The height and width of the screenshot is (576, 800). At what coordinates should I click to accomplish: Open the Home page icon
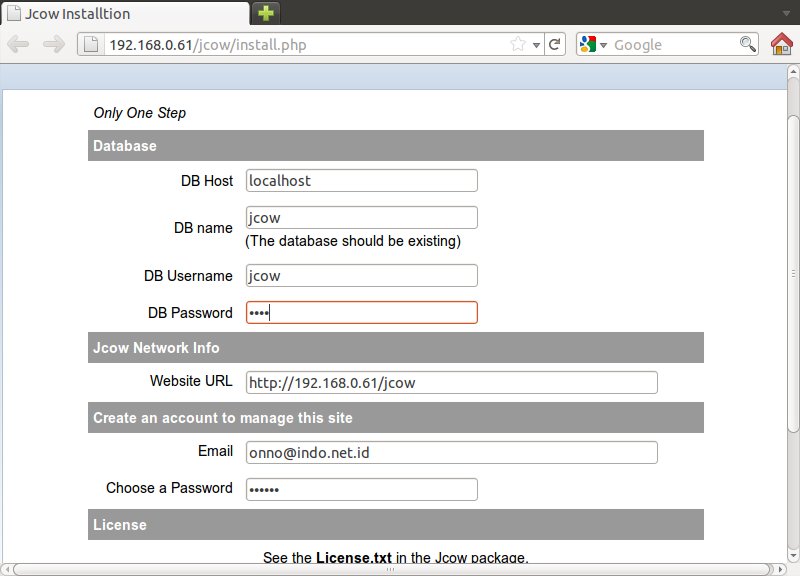pyautogui.click(x=782, y=44)
